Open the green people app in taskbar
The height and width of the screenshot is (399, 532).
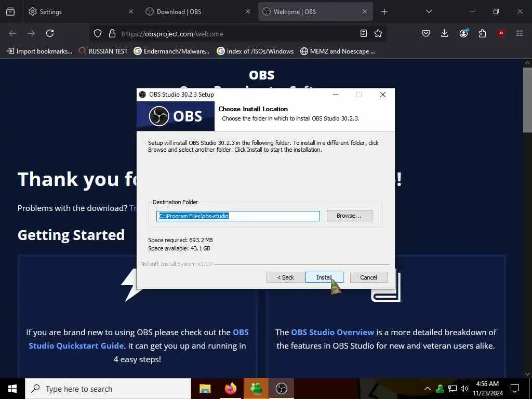(x=256, y=389)
